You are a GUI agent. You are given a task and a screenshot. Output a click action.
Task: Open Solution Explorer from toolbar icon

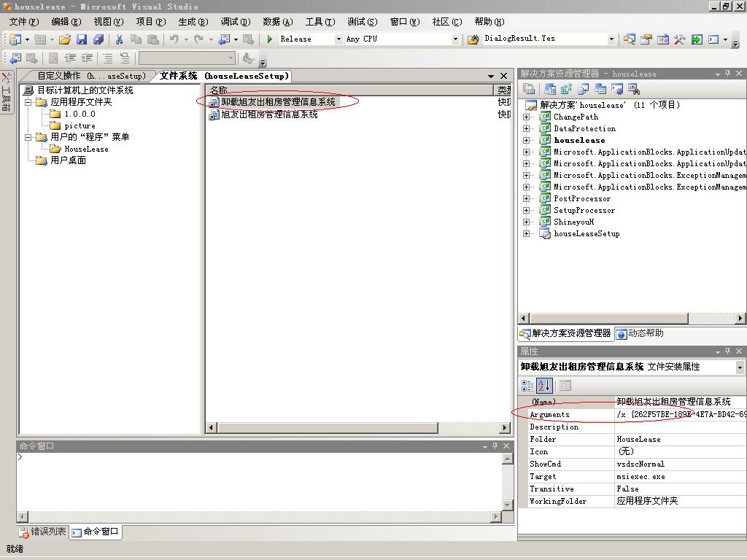[x=630, y=39]
